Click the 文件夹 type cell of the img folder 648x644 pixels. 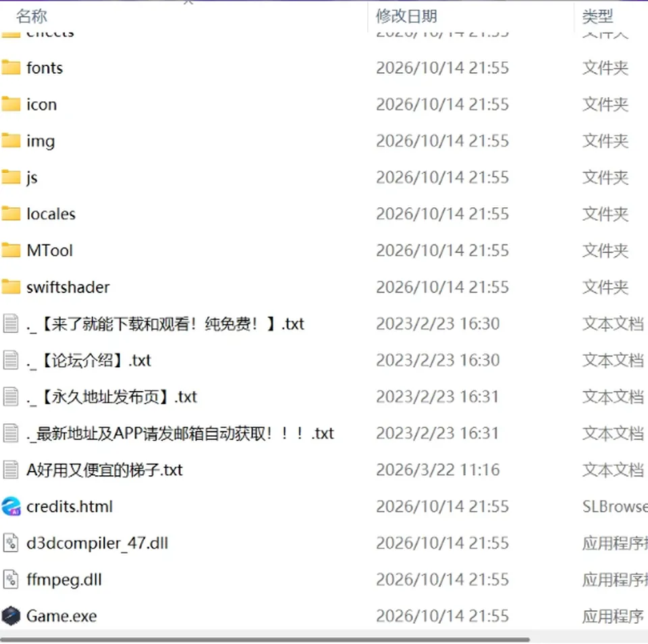point(605,141)
